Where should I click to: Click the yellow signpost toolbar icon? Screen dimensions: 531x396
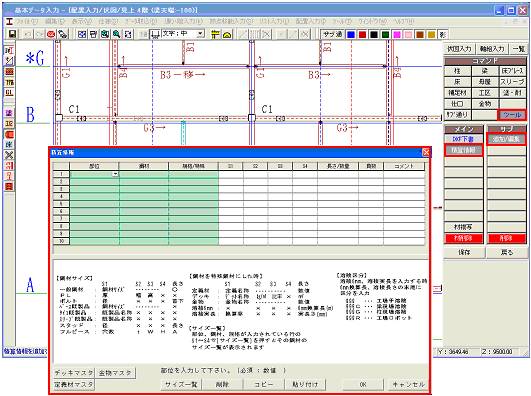(x=215, y=34)
